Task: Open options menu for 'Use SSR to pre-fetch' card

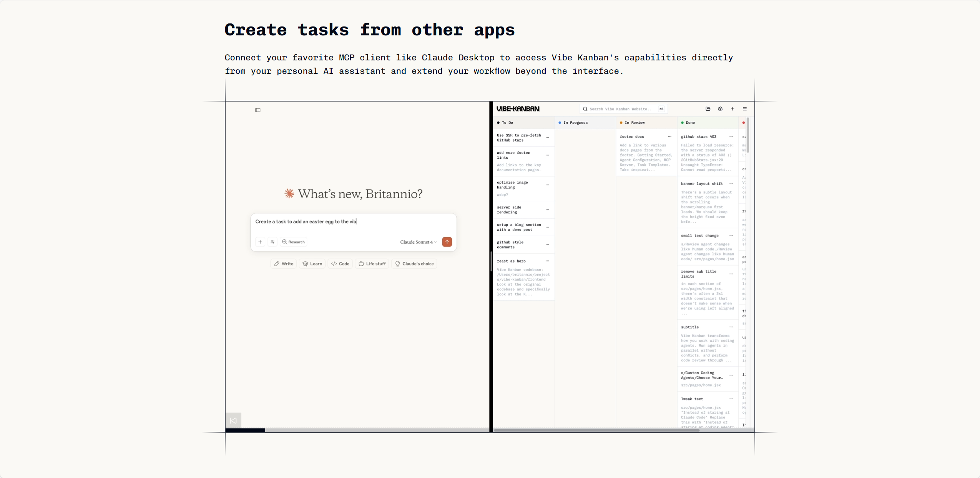Action: coord(547,138)
